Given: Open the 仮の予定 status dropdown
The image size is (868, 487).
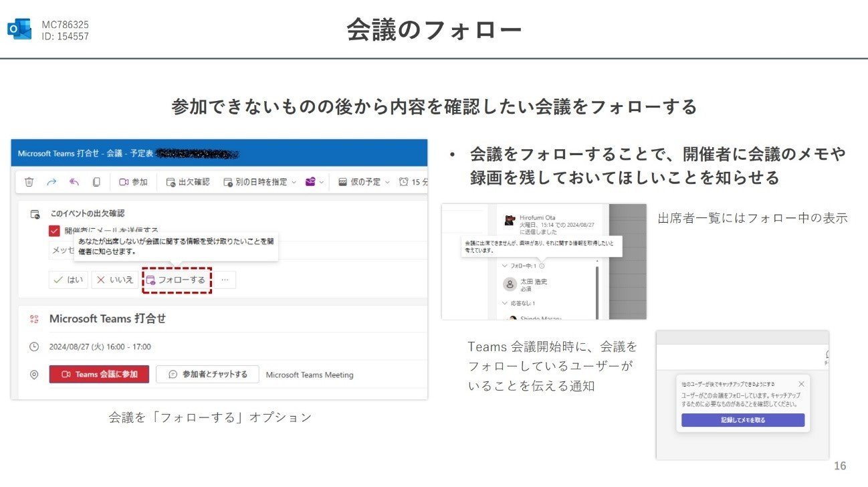Looking at the screenshot, I should coord(364,182).
